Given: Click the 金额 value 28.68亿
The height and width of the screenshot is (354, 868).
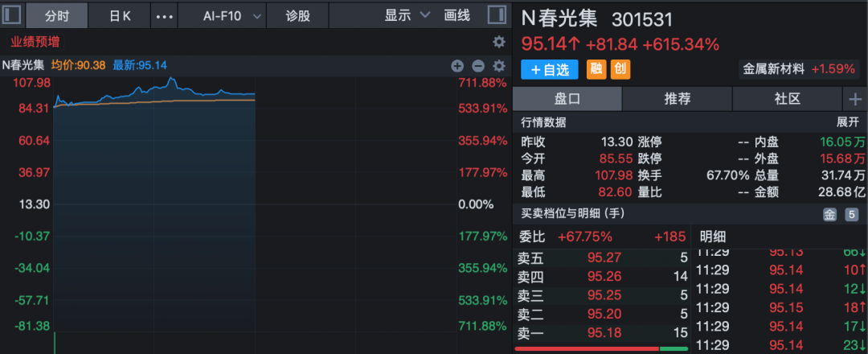Looking at the screenshot, I should coord(841,193).
